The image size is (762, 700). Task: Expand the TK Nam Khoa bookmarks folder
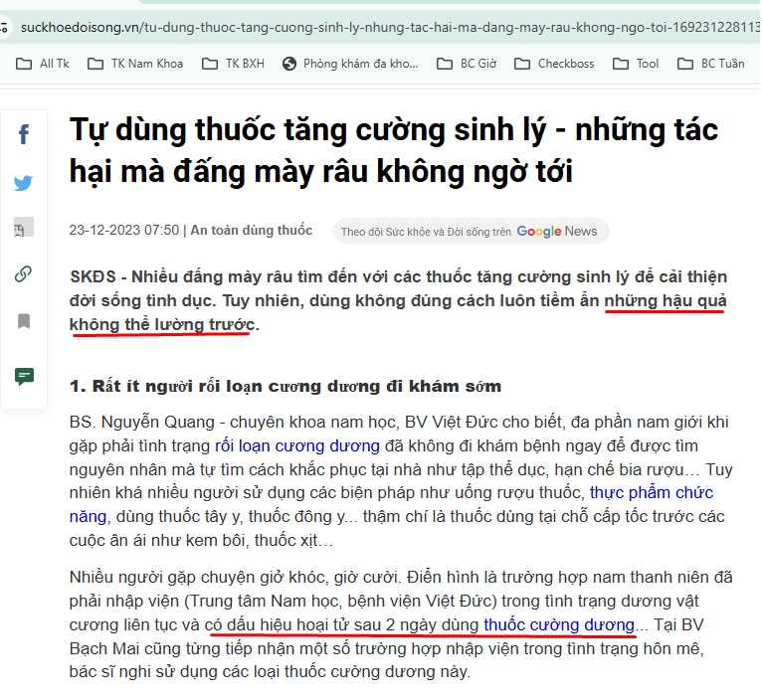(x=135, y=64)
